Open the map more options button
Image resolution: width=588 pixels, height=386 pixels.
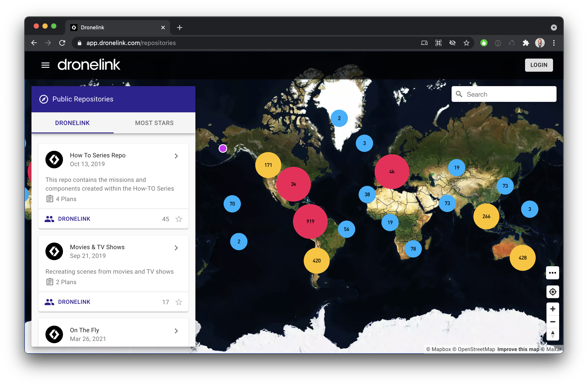pyautogui.click(x=552, y=273)
